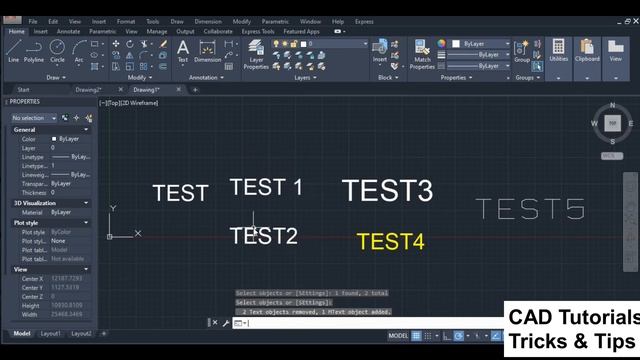Toggle snap mode in status bar
This screenshot has width=640, height=360.
pyautogui.click(x=427, y=336)
